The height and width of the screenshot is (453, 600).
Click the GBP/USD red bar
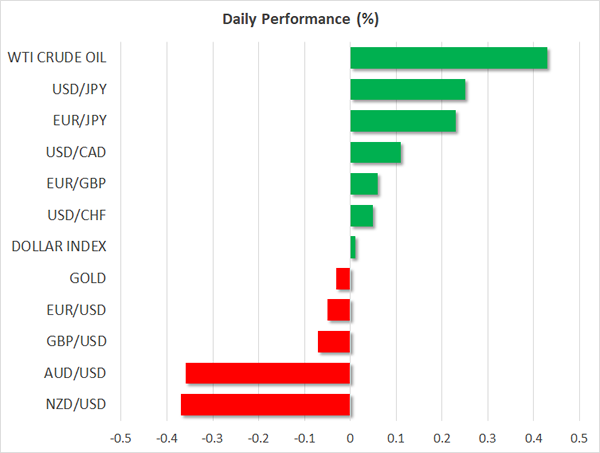tap(334, 341)
